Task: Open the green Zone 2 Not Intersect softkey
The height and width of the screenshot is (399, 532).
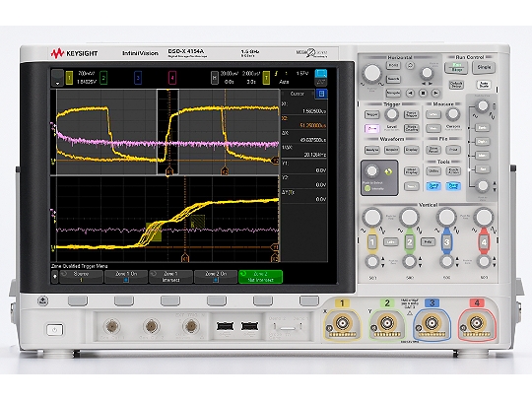Action: click(x=260, y=277)
